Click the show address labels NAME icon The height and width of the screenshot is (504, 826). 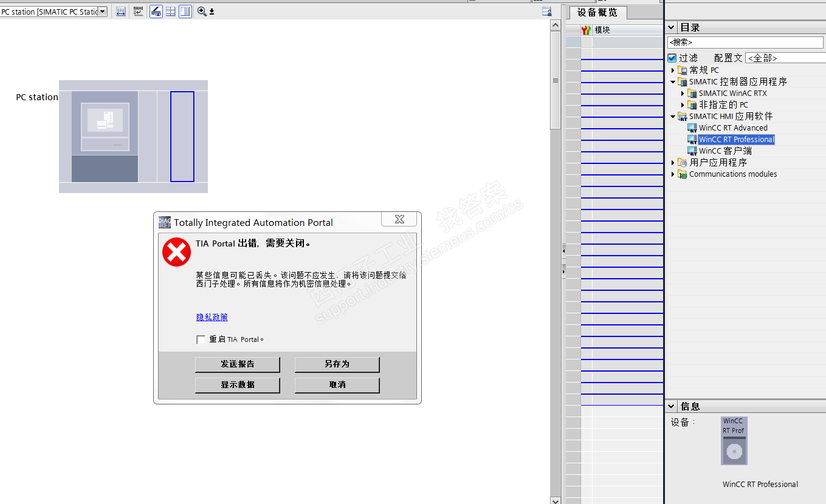[x=139, y=12]
